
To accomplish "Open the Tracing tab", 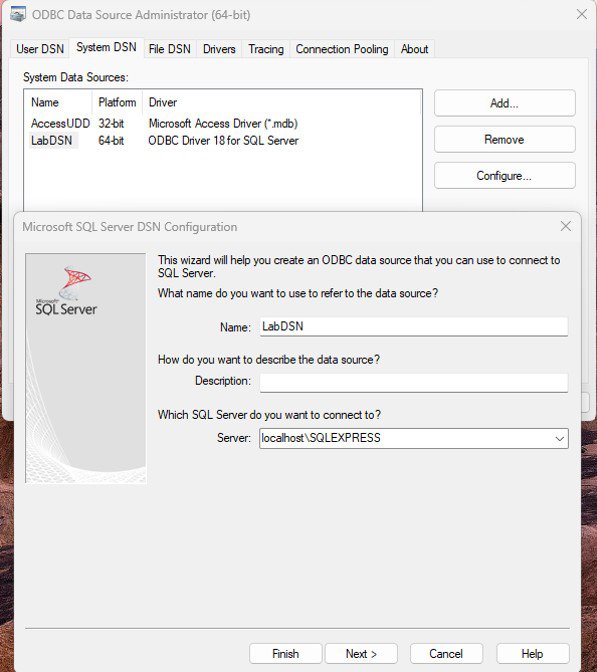I will click(x=266, y=49).
